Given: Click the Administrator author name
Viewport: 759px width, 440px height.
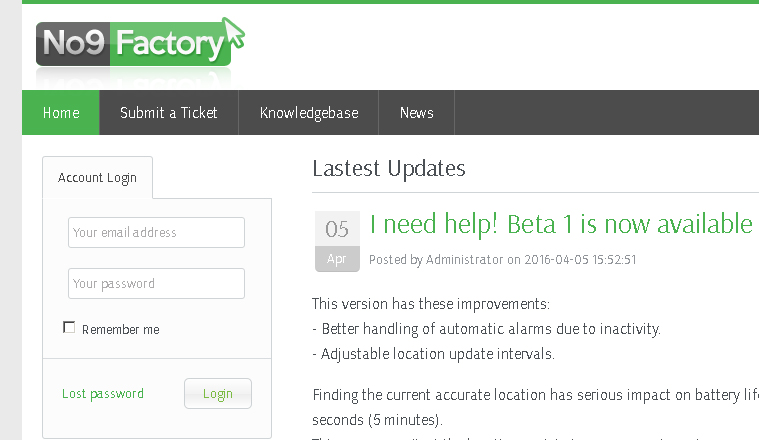Looking at the screenshot, I should (464, 260).
